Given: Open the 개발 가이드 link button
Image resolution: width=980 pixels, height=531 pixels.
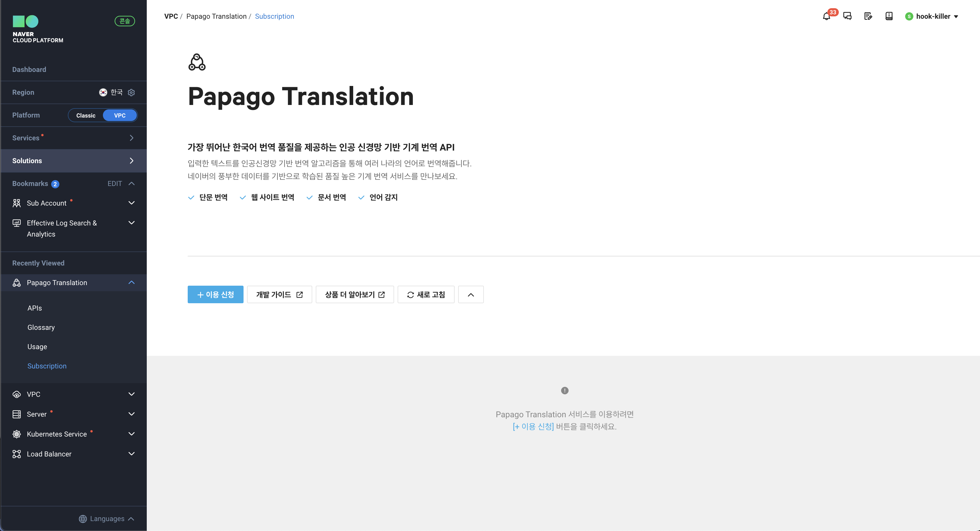Looking at the screenshot, I should click(279, 295).
